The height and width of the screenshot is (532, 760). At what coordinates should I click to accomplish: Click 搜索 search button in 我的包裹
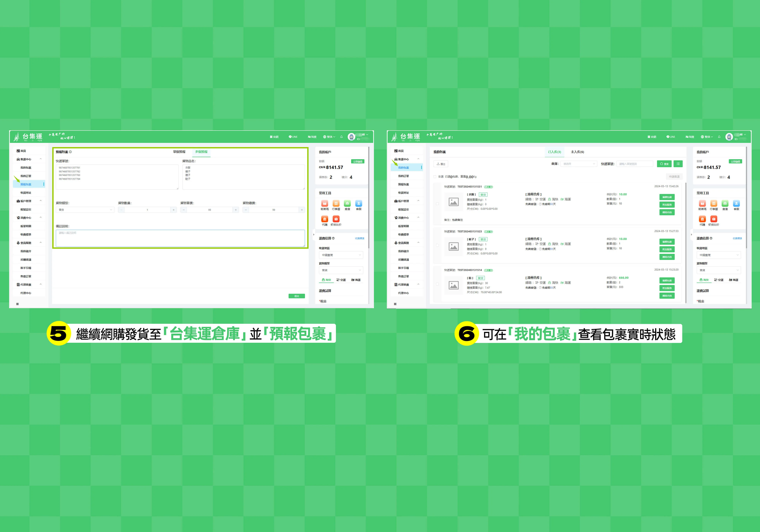pos(664,164)
